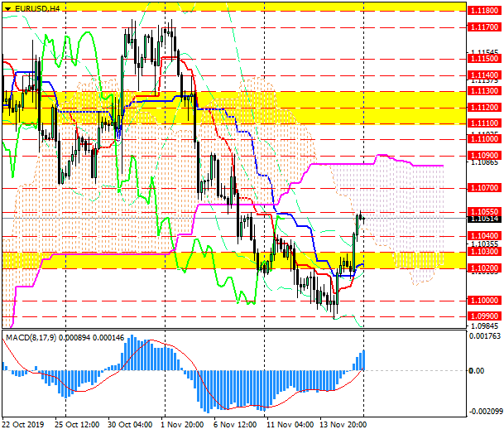Click the MACD zero level 0.00 label
Screen dimensions: 504x434
[479, 371]
